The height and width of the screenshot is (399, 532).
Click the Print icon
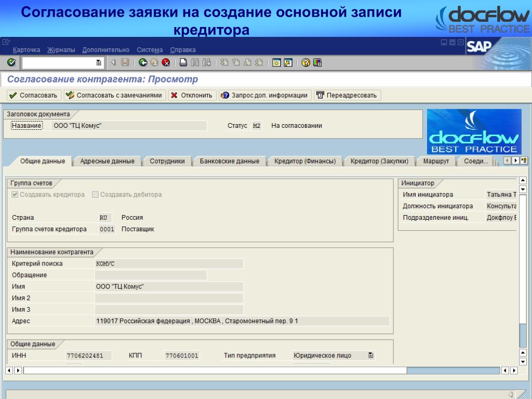pos(183,62)
